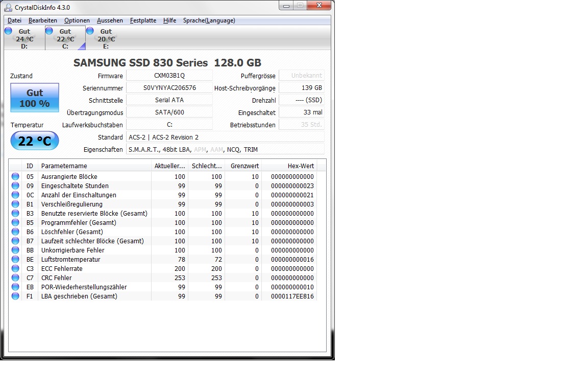Open the Hilfe menu
The width and height of the screenshot is (588, 368).
click(x=169, y=20)
